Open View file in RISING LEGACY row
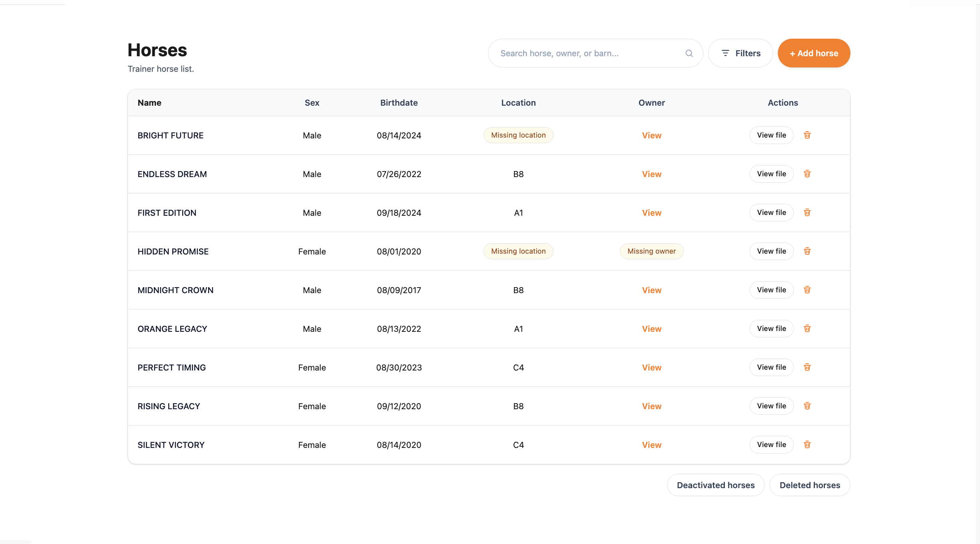980x544 pixels. (771, 406)
